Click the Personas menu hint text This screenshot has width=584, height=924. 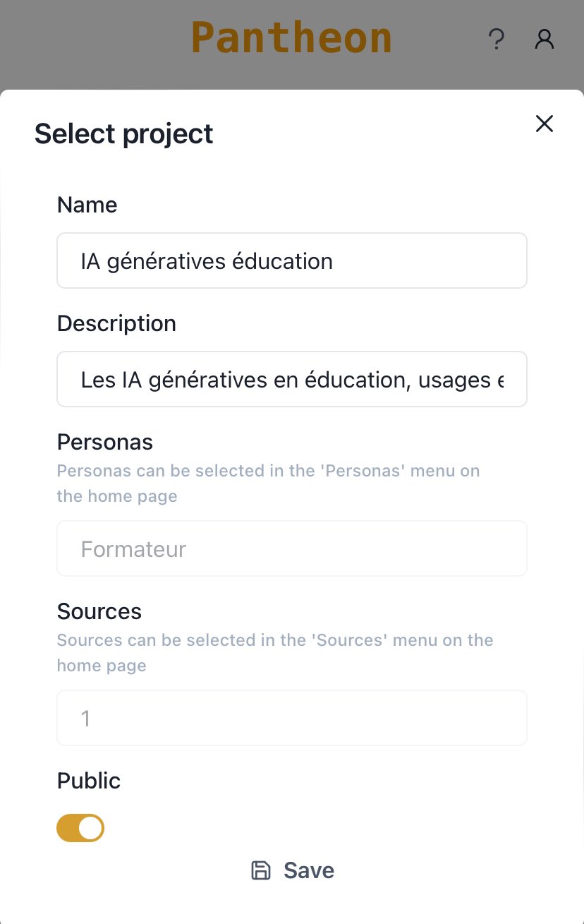(x=268, y=484)
